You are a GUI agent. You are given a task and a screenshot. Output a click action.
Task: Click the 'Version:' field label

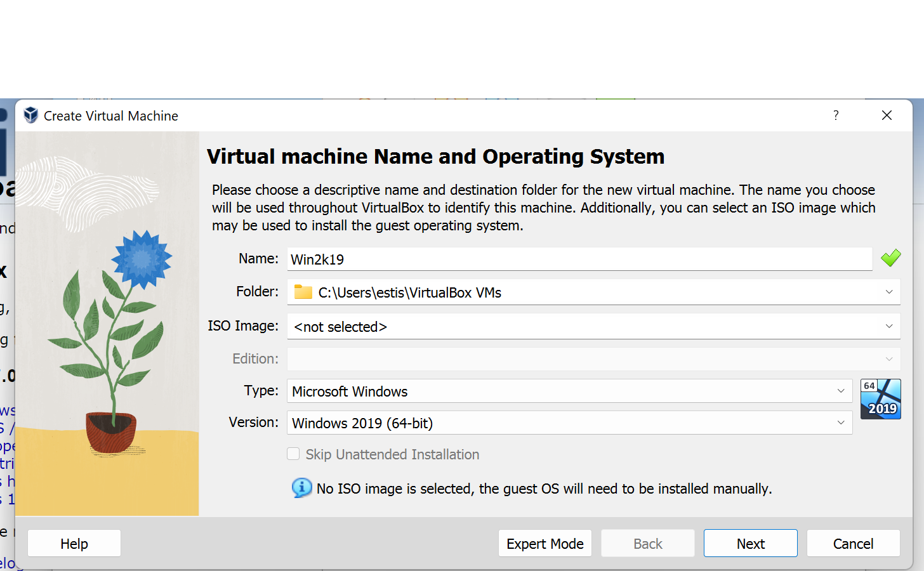(254, 422)
